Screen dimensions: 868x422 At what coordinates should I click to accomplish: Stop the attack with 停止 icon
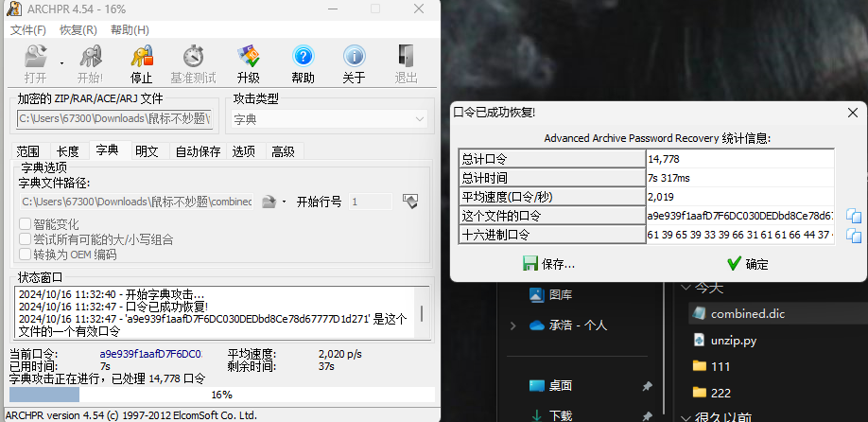click(142, 57)
